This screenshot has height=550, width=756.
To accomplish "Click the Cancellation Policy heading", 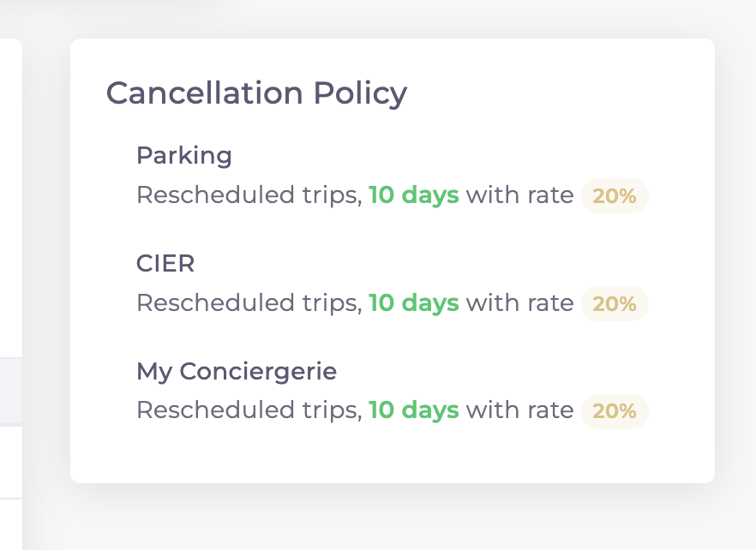I will pyautogui.click(x=256, y=93).
